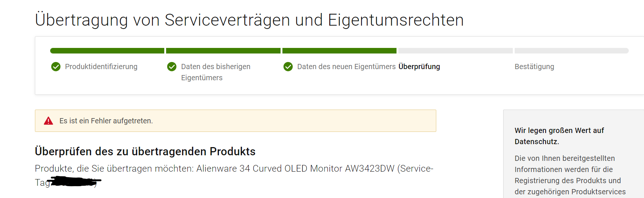This screenshot has height=198, width=644.
Task: Click the checkmark next to Daten des bisherigen Eigentümers
Action: (172, 67)
